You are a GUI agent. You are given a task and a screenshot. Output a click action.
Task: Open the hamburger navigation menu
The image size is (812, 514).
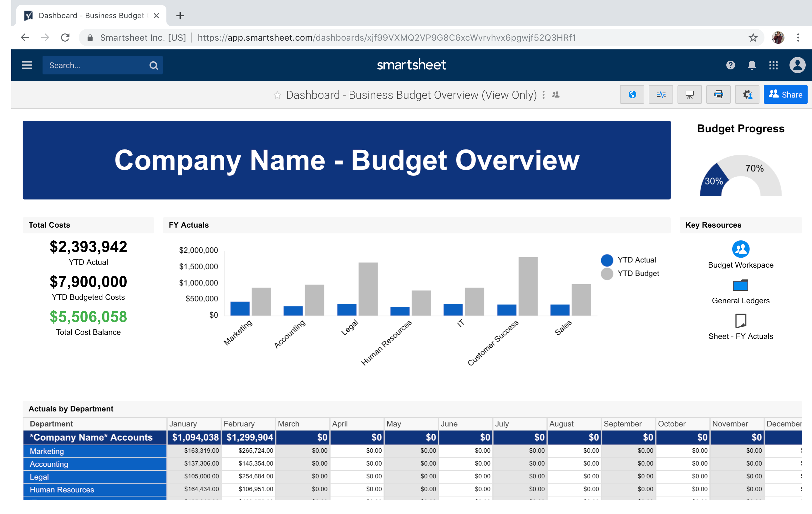27,65
